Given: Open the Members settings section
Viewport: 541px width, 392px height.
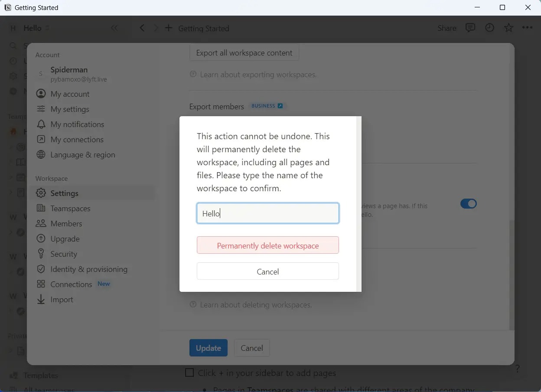Looking at the screenshot, I should (66, 224).
